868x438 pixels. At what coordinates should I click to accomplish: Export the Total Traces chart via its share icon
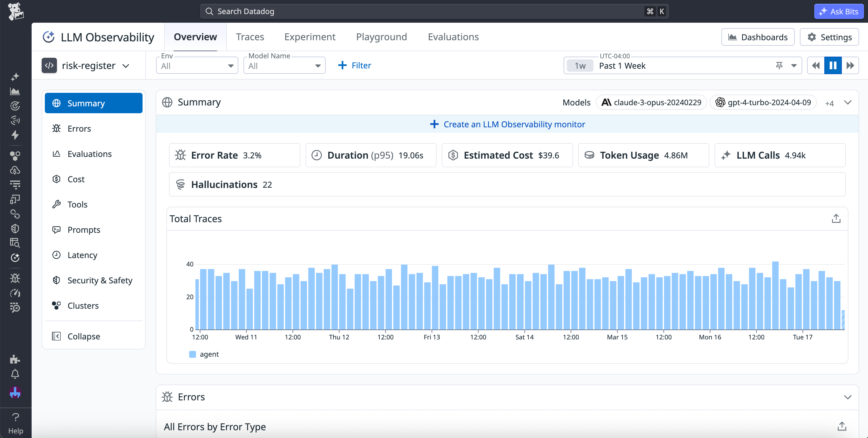836,218
